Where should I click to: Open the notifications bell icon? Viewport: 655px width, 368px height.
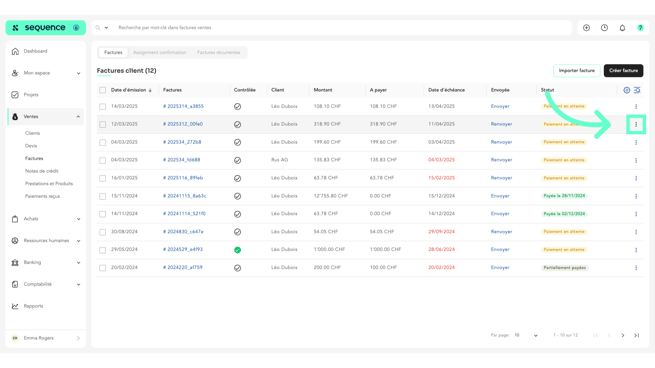(622, 28)
